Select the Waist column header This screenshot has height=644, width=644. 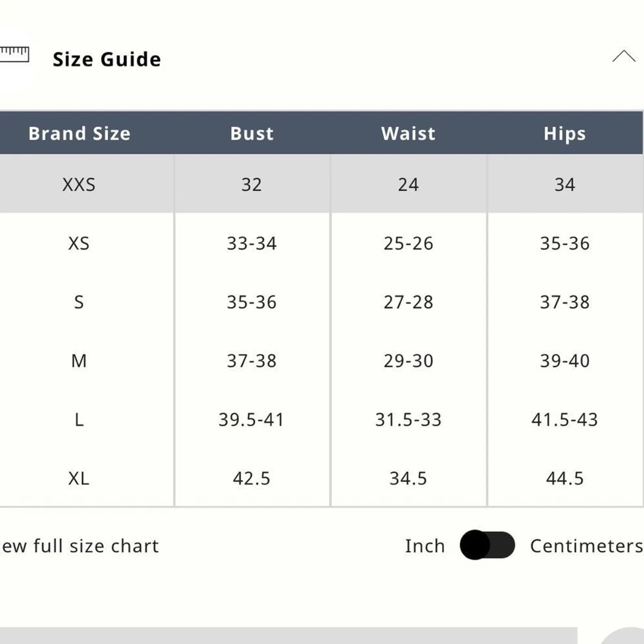[x=408, y=133]
